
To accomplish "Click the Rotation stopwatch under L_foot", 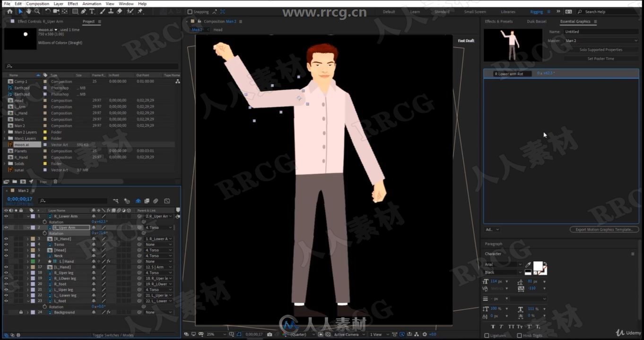I will 45,306.
